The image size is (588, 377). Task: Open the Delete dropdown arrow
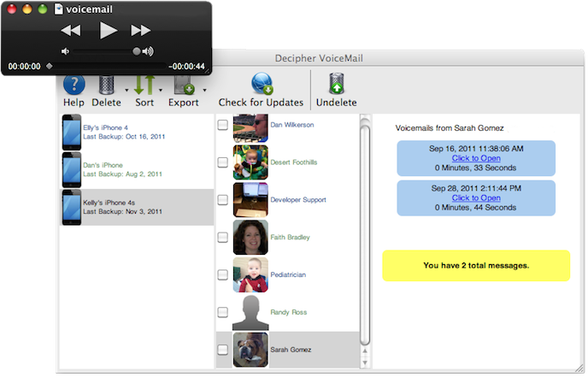(x=126, y=91)
